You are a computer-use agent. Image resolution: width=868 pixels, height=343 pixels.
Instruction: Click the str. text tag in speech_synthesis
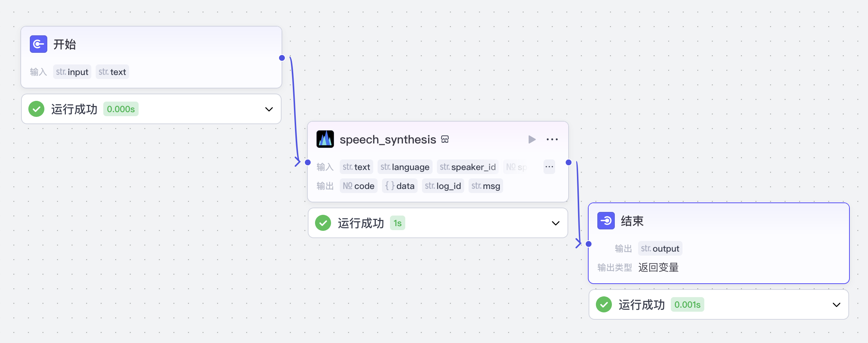click(x=357, y=167)
